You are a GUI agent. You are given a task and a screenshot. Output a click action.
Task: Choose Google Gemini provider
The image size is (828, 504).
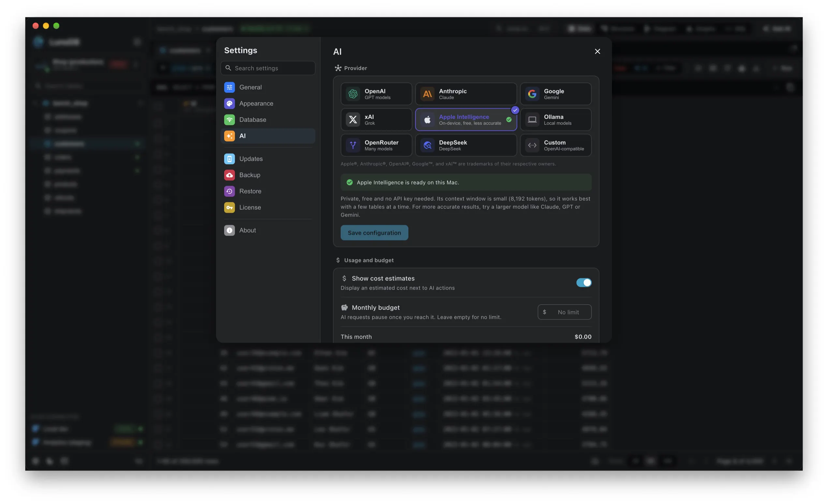pyautogui.click(x=555, y=94)
